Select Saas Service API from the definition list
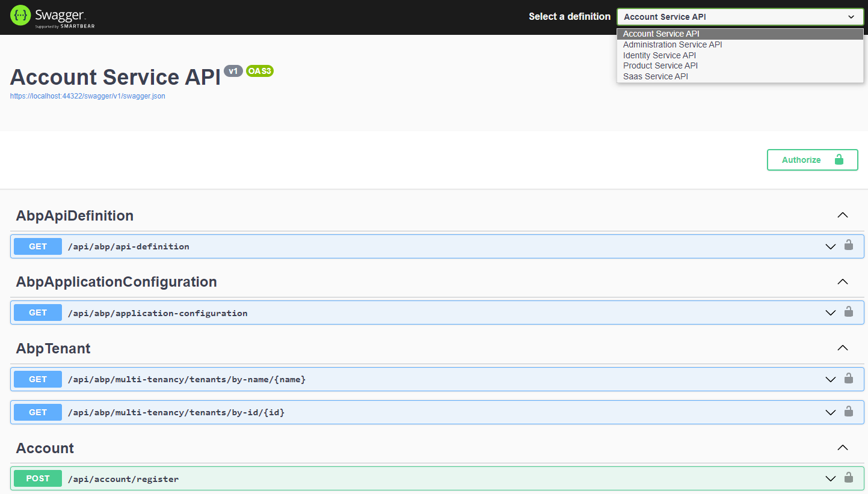 [655, 76]
